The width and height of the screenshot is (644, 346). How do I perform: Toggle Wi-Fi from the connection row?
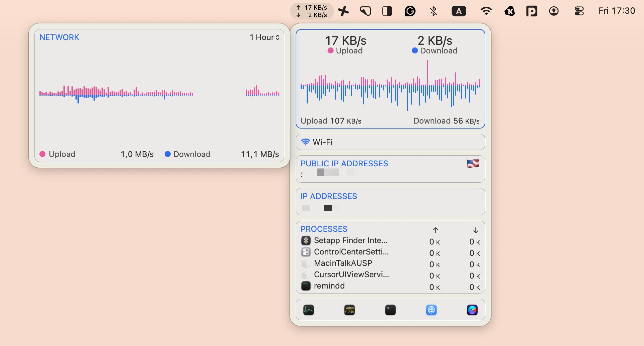tap(390, 142)
